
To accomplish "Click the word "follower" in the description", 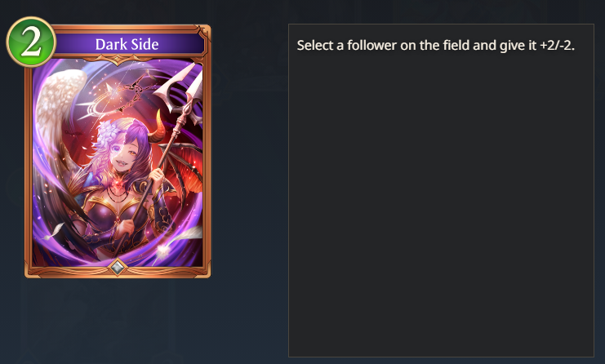I will click(371, 46).
